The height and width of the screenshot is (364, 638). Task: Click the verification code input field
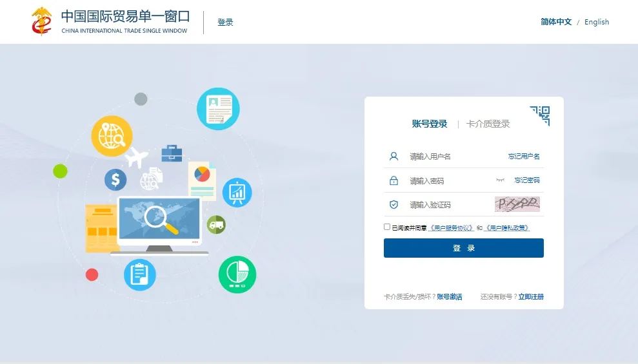(448, 205)
